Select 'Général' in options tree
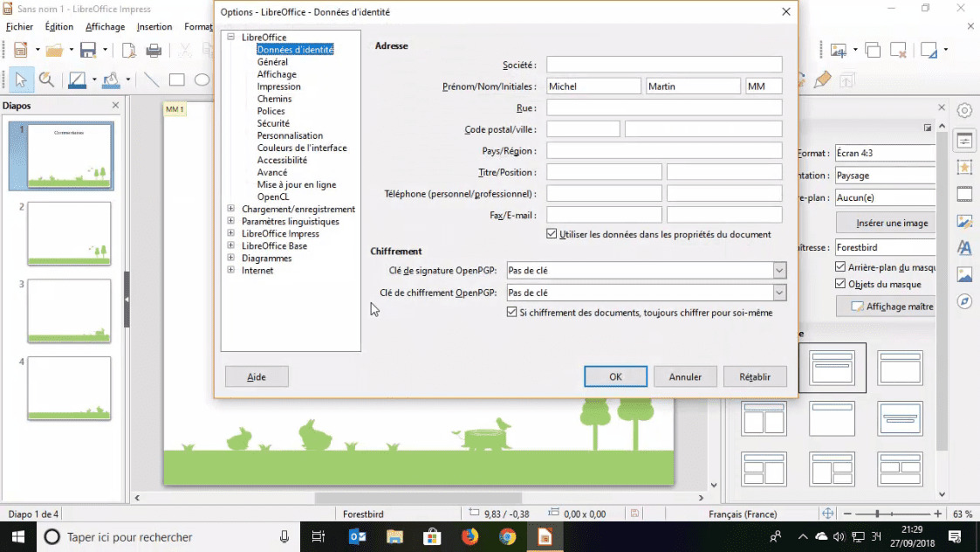Image resolution: width=980 pixels, height=552 pixels. (x=272, y=62)
